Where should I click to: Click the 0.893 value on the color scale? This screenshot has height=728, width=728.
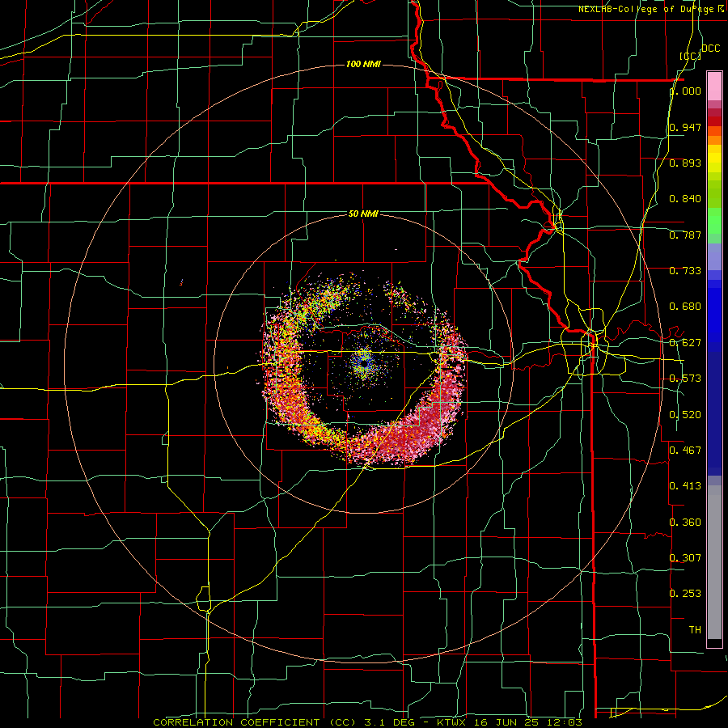pyautogui.click(x=685, y=163)
